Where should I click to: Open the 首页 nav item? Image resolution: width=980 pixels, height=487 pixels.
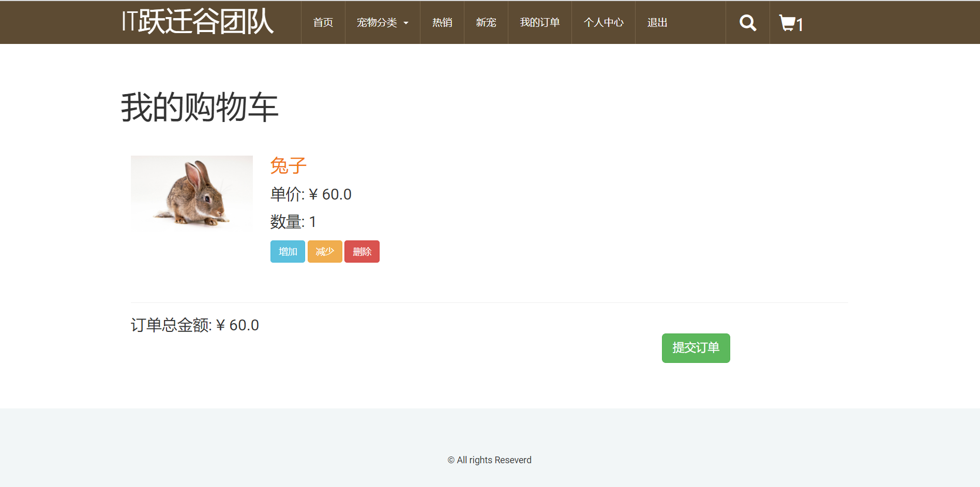(x=323, y=22)
